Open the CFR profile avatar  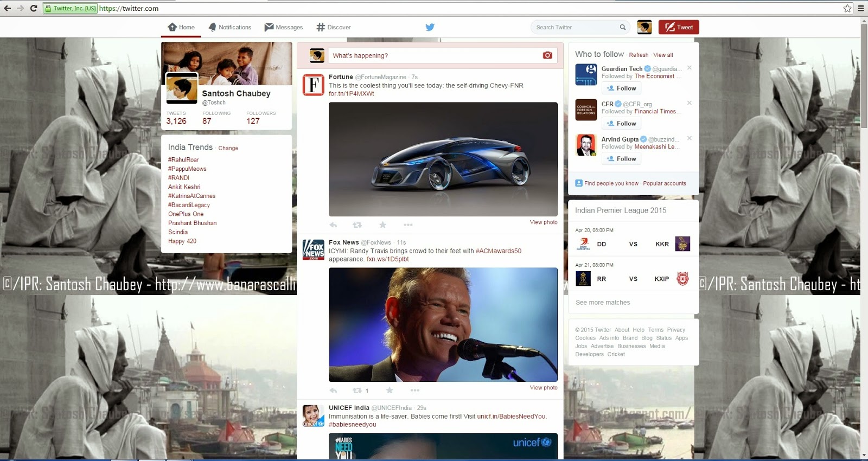point(586,110)
